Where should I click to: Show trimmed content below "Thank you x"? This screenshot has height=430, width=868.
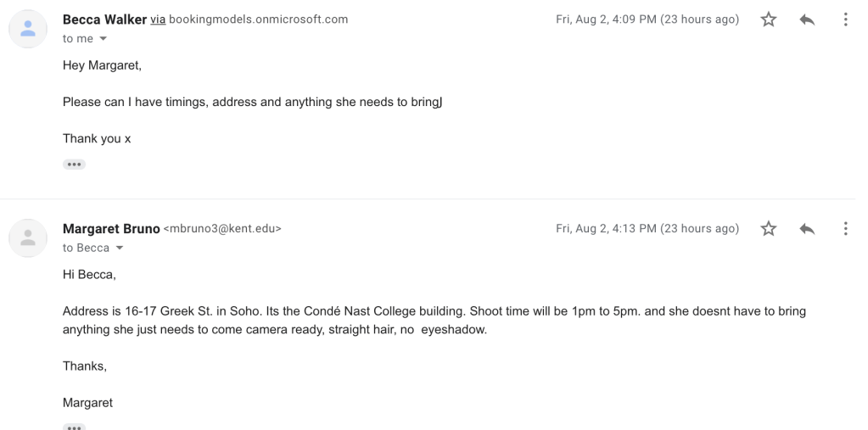point(74,164)
